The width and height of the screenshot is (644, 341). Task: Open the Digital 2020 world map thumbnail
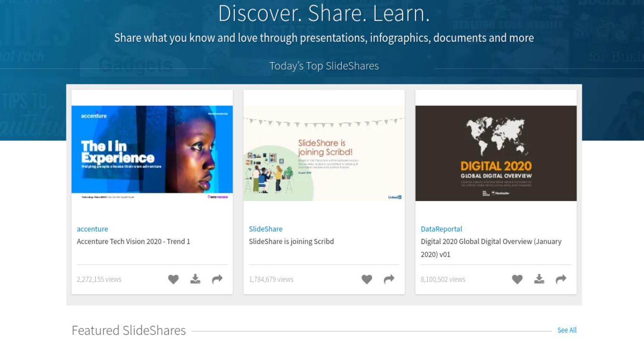tap(496, 153)
